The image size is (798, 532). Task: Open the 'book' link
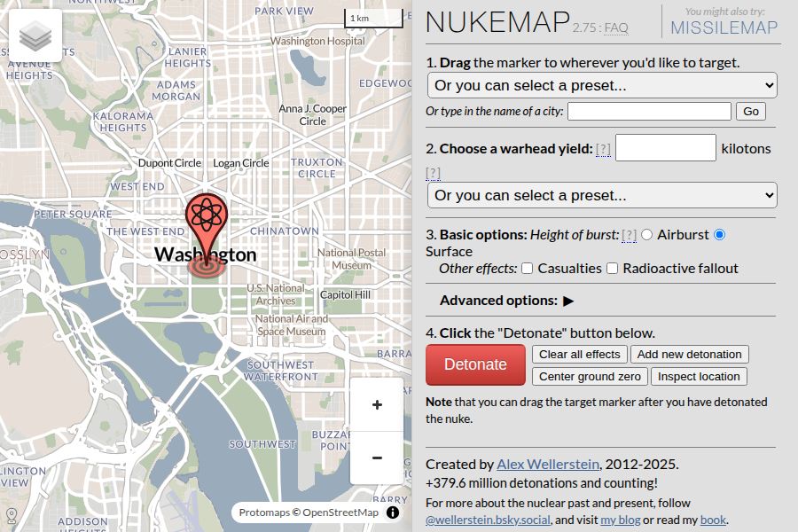point(713,520)
